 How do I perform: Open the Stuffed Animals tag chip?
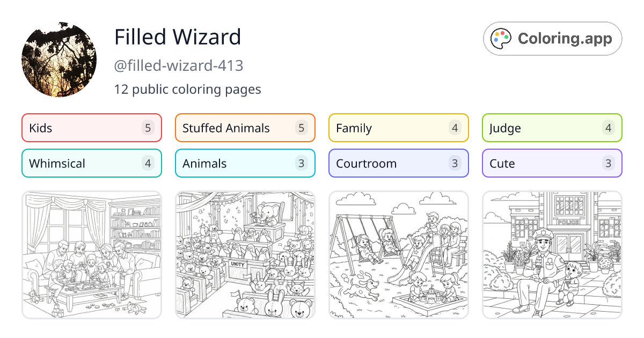coord(245,128)
